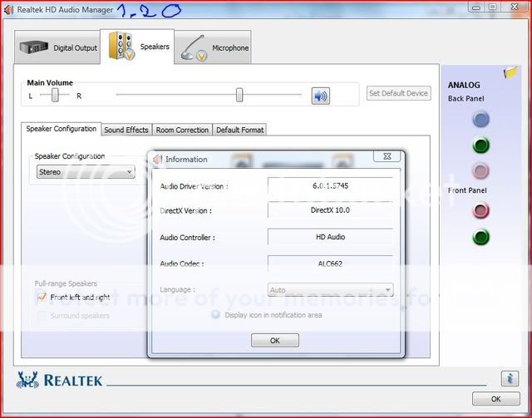Click the Front Panel label
Viewport: 532px width, 418px height.
pos(467,190)
